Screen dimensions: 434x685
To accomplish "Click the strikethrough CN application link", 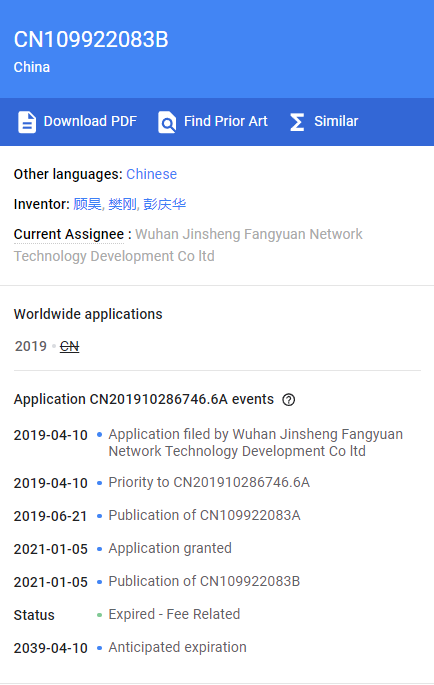I will pos(69,346).
